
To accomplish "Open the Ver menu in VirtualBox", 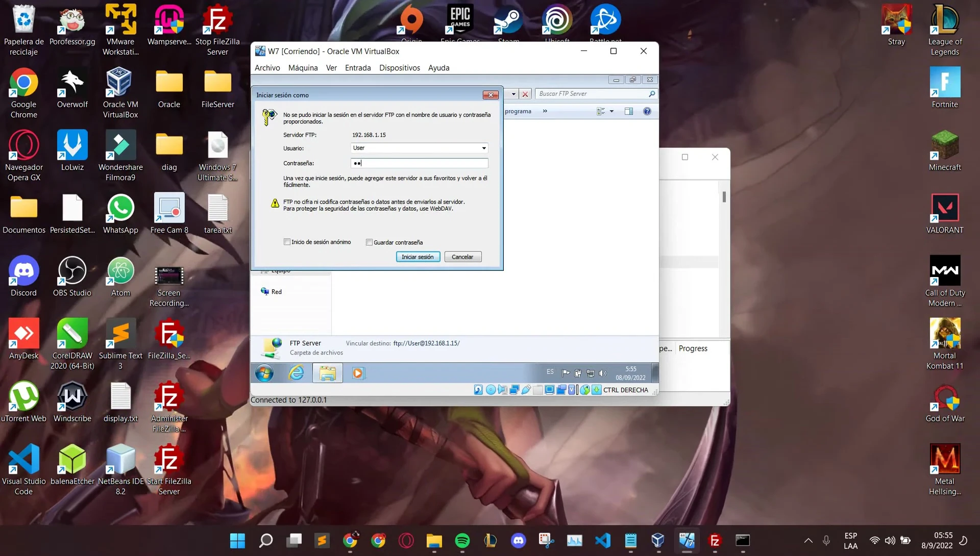I will (331, 68).
